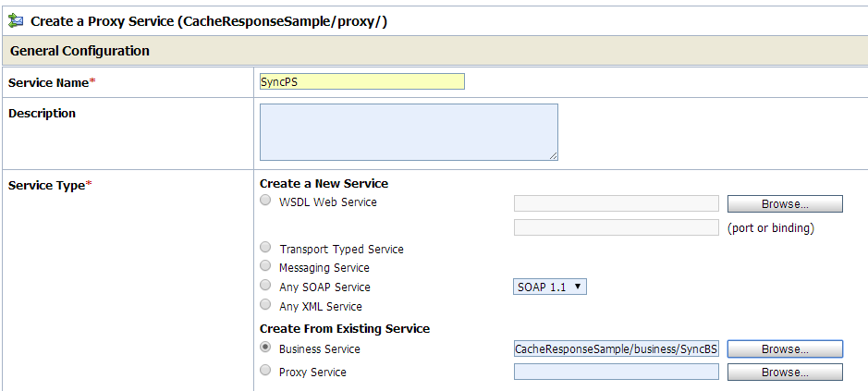Click the Business Service path field
This screenshot has height=391, width=868.
pyautogui.click(x=617, y=349)
